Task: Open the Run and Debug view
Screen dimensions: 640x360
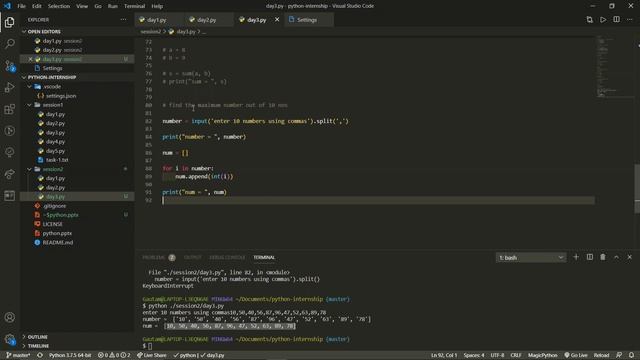Action: [x=9, y=87]
